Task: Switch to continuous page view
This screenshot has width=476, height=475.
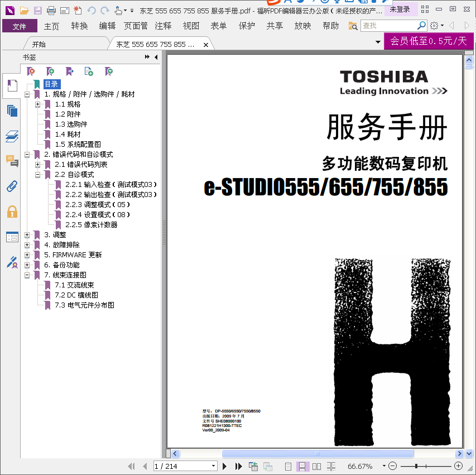Action: tap(302, 466)
